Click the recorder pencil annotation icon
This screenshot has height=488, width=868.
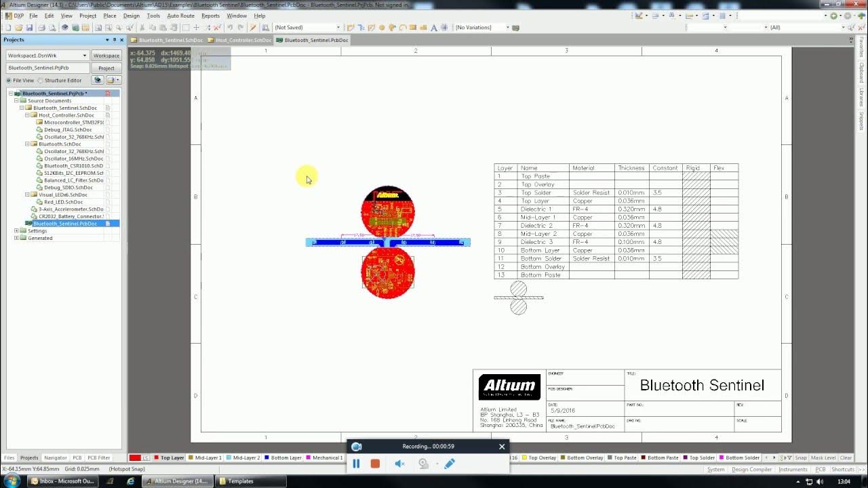point(449,464)
